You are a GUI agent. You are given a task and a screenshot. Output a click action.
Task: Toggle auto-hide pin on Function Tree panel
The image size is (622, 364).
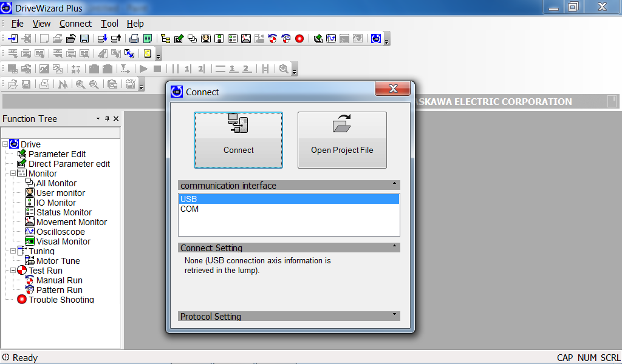pyautogui.click(x=108, y=119)
